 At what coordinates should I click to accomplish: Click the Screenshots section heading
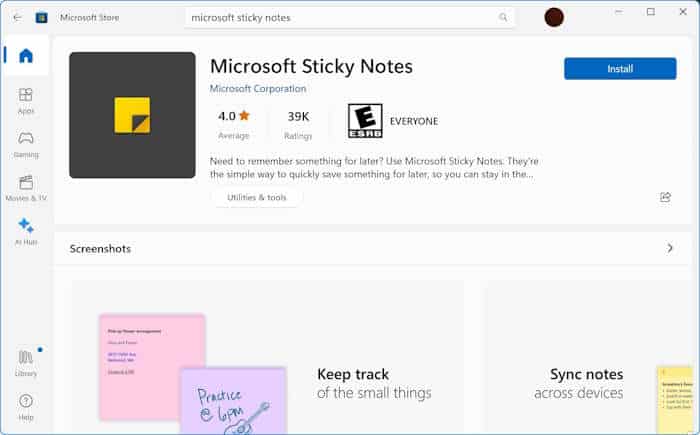coord(100,249)
